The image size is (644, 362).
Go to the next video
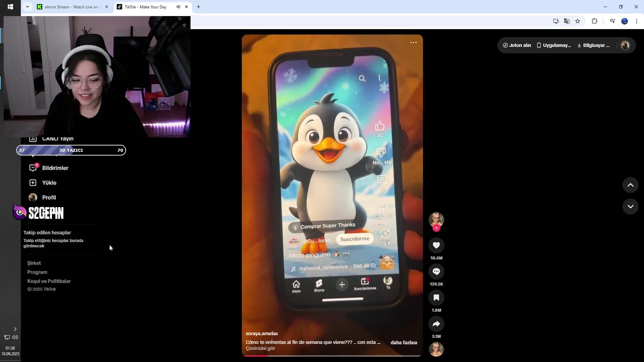(630, 207)
